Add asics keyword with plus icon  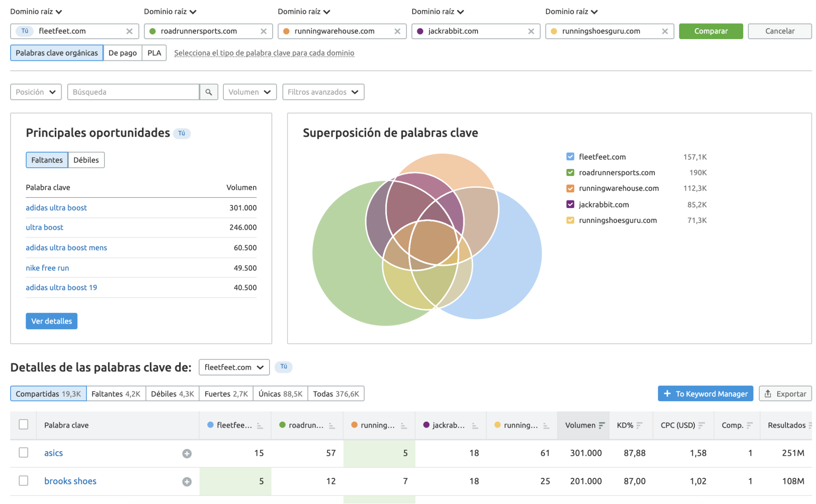[187, 454]
